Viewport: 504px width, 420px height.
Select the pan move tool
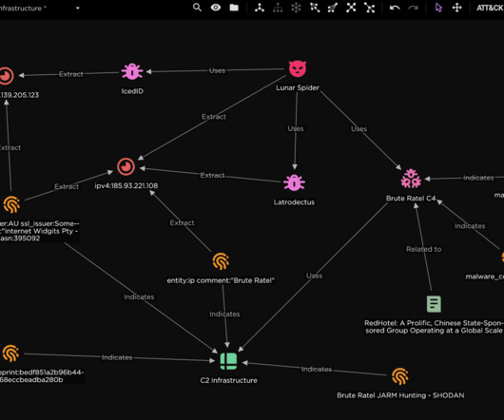click(x=456, y=8)
